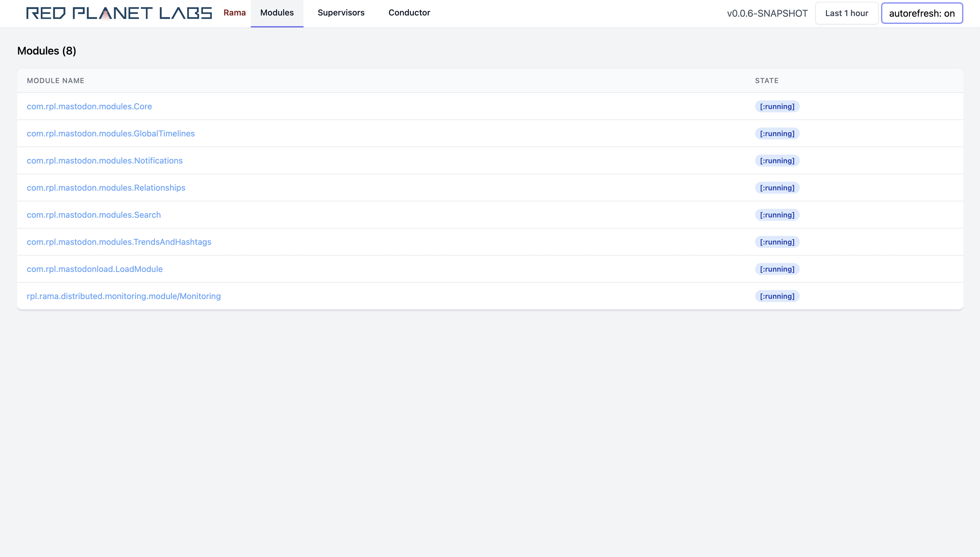The width and height of the screenshot is (980, 557).
Task: Click the Red Planet Labs logo
Action: tap(119, 13)
